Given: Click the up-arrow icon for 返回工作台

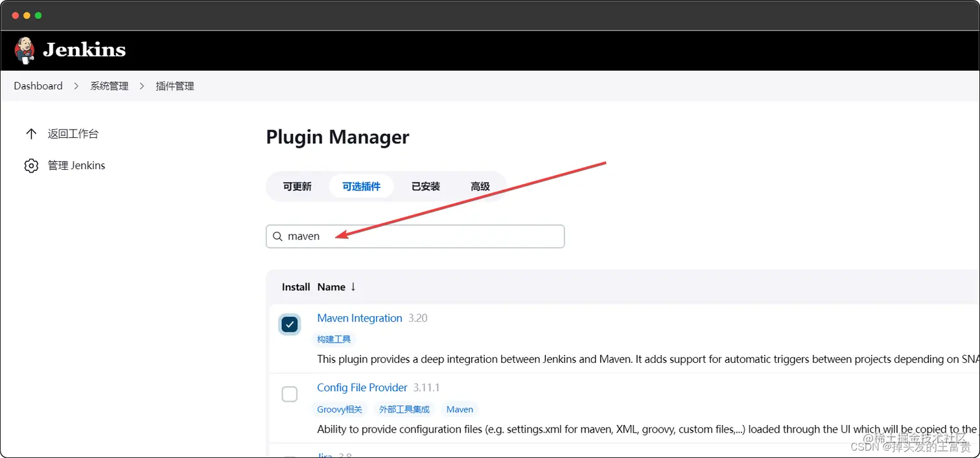Looking at the screenshot, I should pyautogui.click(x=30, y=134).
